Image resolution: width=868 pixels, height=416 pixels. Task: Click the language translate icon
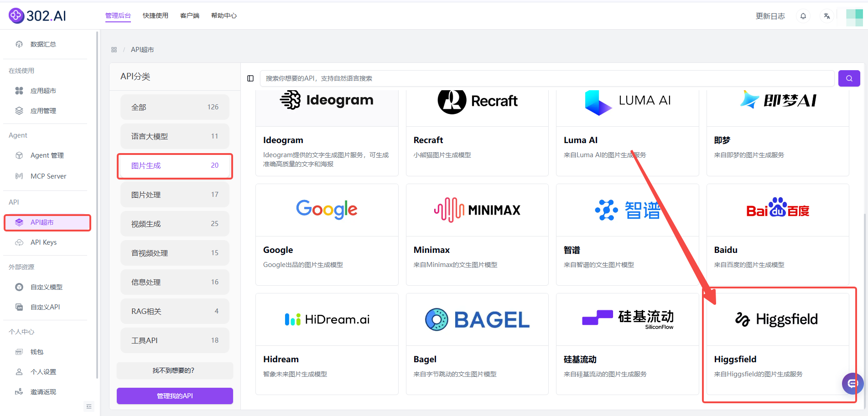point(827,16)
